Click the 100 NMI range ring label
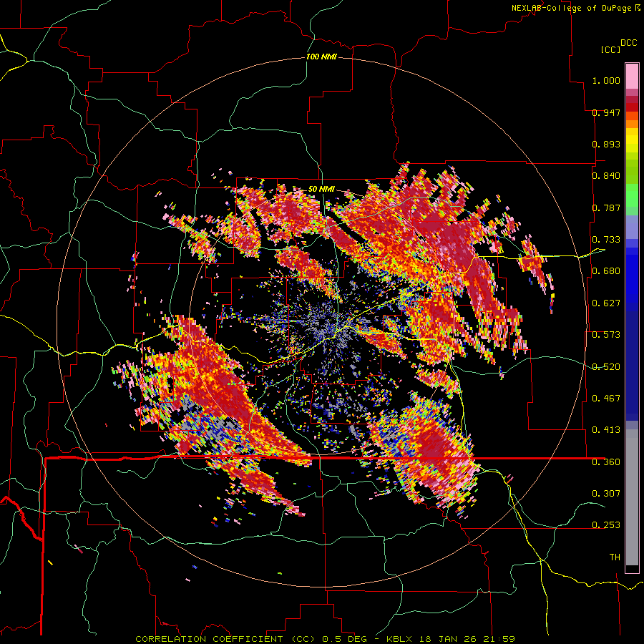The width and height of the screenshot is (644, 644). 321,57
